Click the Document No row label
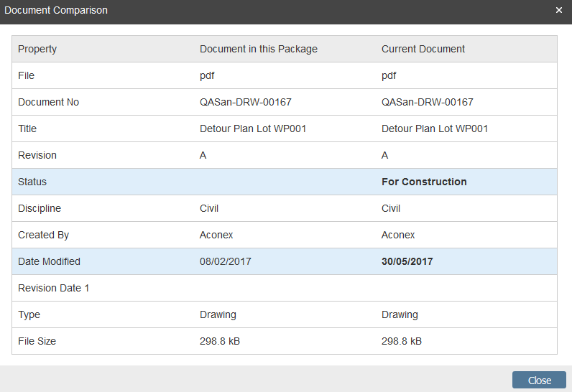This screenshot has width=572, height=392. click(x=48, y=102)
